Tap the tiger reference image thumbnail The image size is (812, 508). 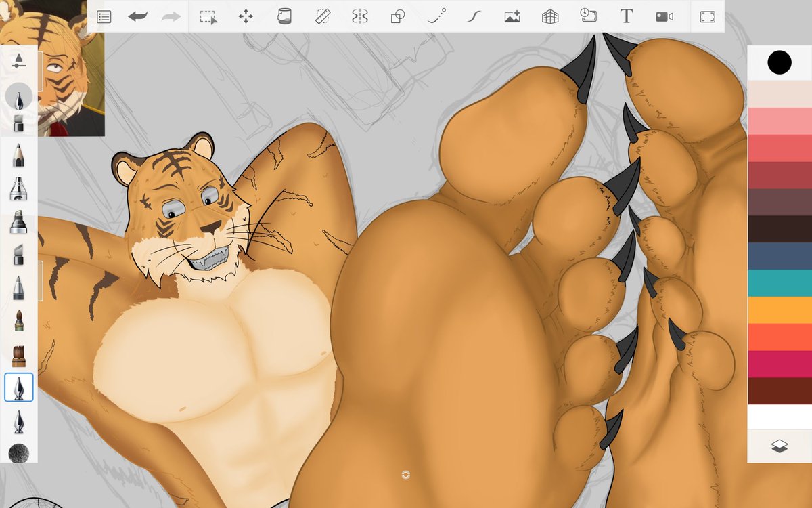click(x=52, y=68)
